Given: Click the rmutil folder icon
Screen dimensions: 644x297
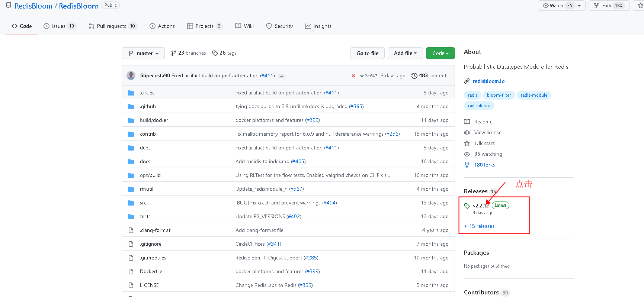Looking at the screenshot, I should pyautogui.click(x=131, y=189).
